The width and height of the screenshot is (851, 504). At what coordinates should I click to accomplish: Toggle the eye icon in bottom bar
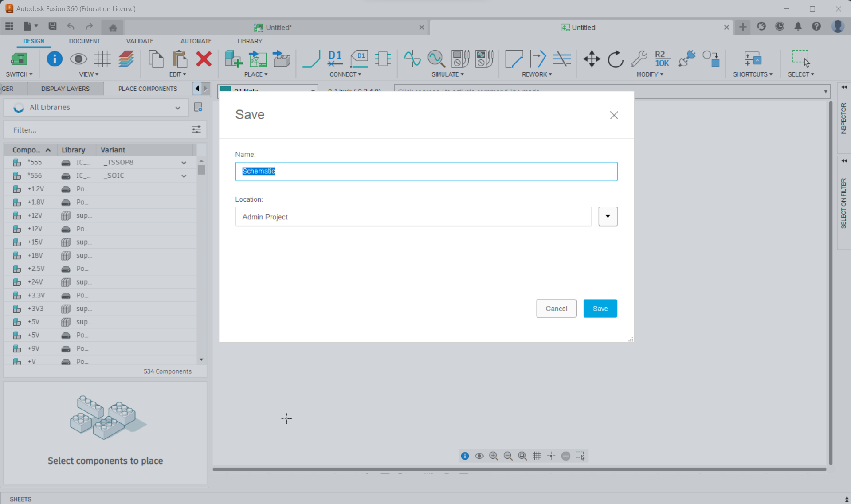479,456
